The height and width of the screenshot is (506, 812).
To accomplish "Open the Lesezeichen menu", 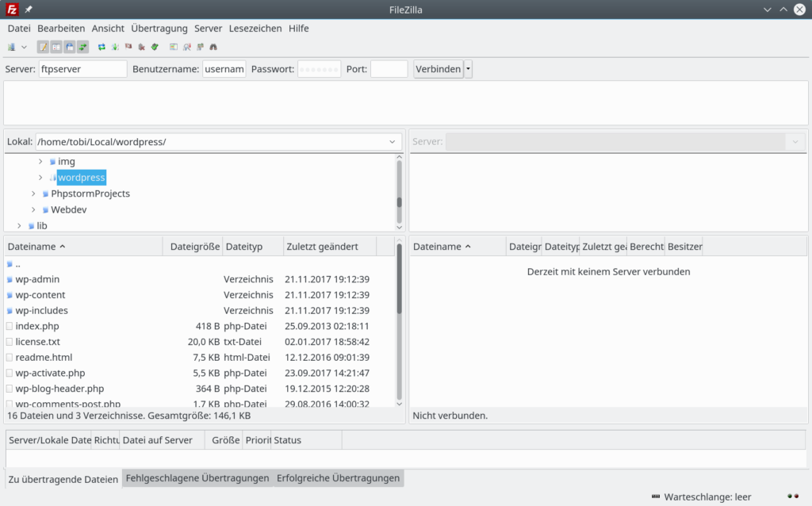I will click(x=255, y=29).
